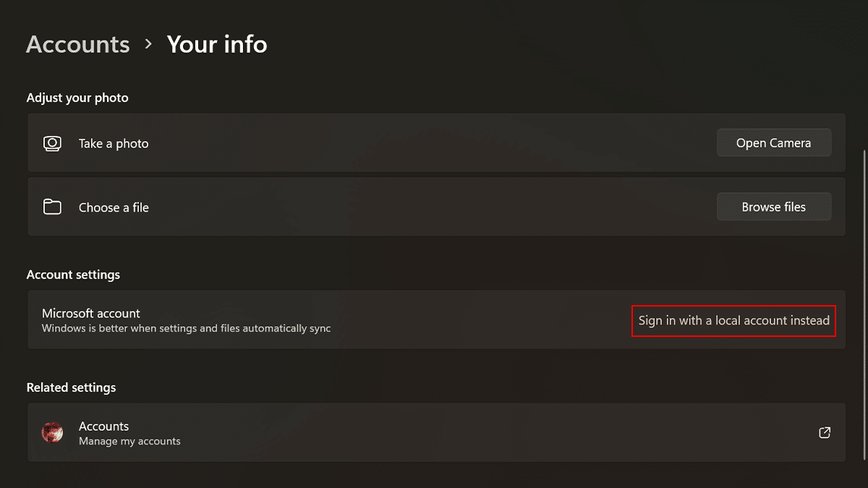Select the Your info page title

(x=217, y=44)
